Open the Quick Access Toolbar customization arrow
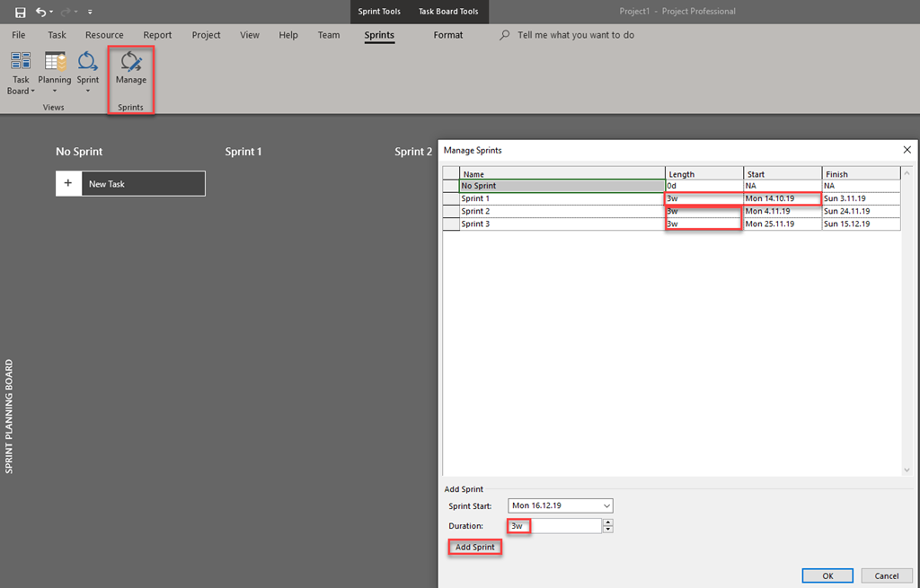920x588 pixels. point(89,12)
